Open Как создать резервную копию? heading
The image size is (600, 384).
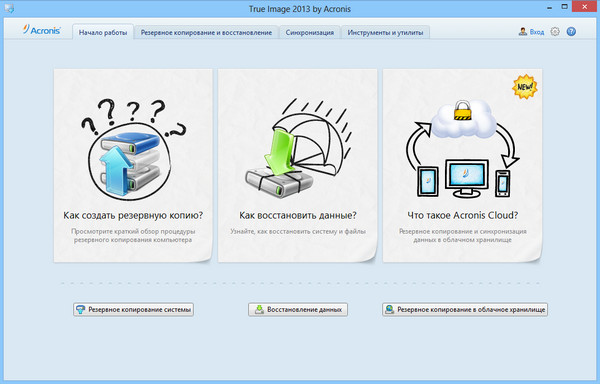click(133, 215)
